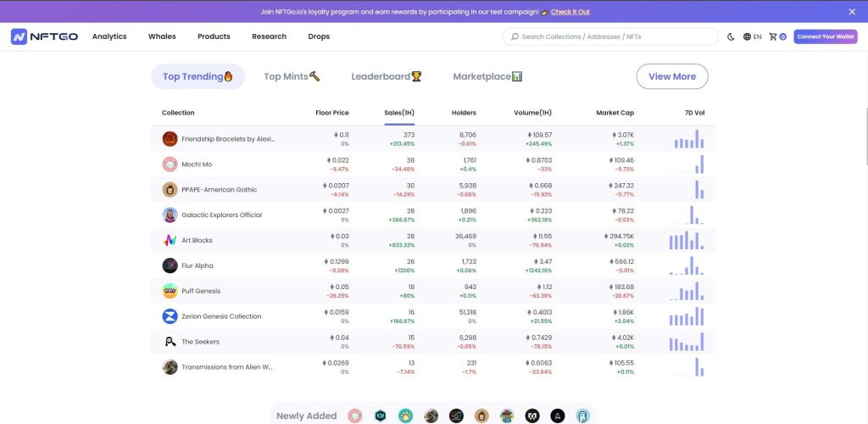Open the Art Blocks collection name
Image resolution: width=868 pixels, height=424 pixels.
click(197, 240)
